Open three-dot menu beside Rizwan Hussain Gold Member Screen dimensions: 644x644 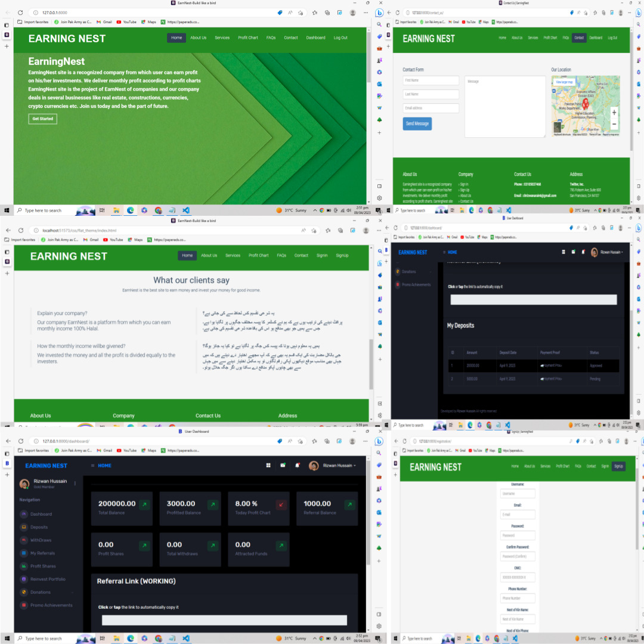coord(75,484)
